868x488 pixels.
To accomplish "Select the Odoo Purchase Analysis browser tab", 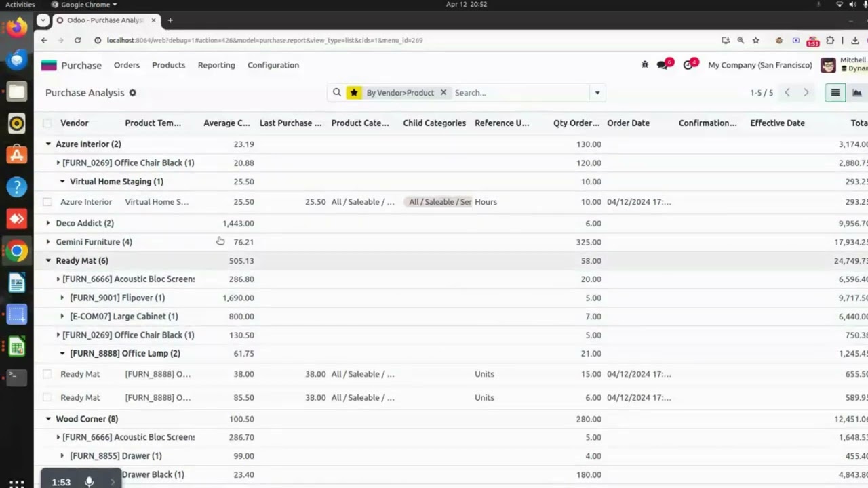I will click(106, 20).
